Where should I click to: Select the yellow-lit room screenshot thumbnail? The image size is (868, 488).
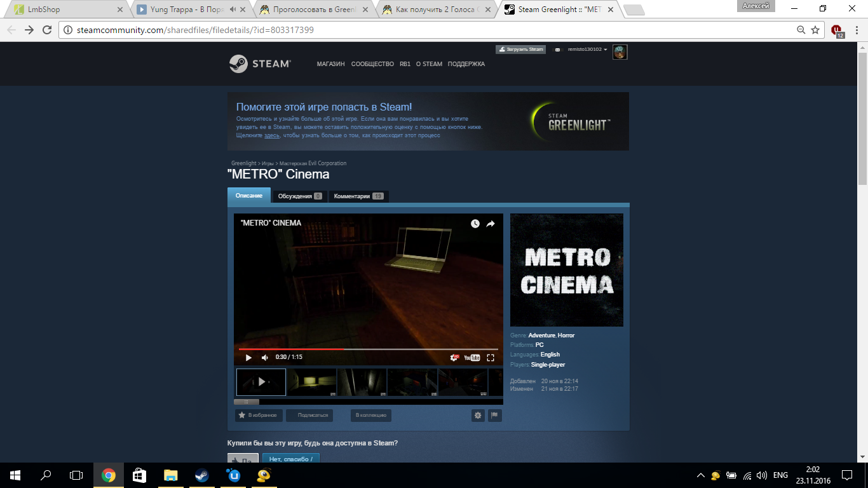pos(311,382)
